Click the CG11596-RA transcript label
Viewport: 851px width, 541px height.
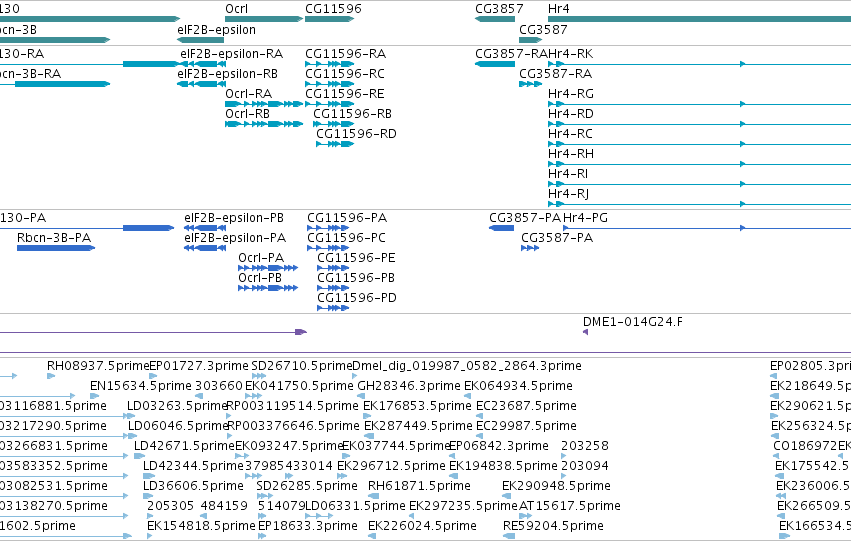click(x=346, y=54)
